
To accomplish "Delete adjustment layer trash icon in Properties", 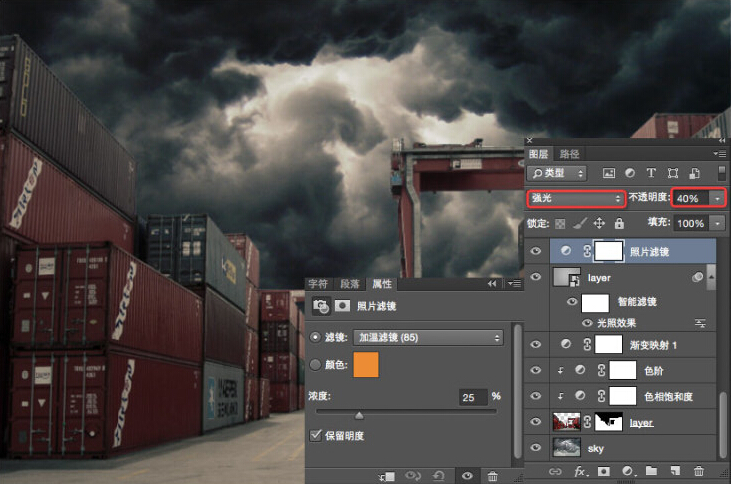I will pyautogui.click(x=492, y=476).
